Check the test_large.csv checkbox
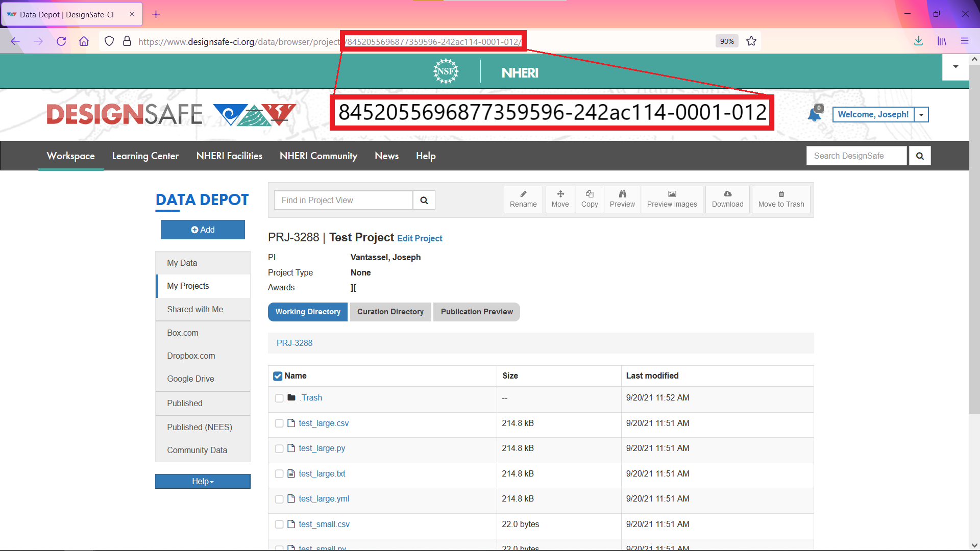This screenshot has height=551, width=980. pyautogui.click(x=279, y=423)
